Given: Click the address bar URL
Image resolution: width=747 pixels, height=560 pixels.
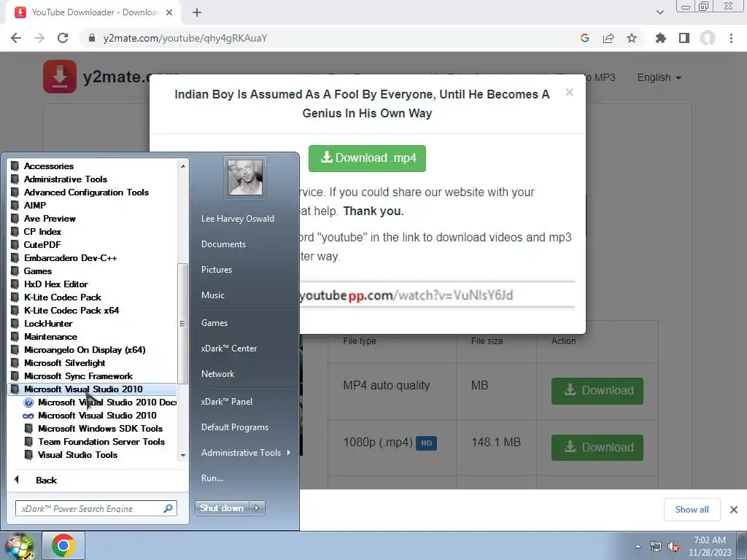Looking at the screenshot, I should pyautogui.click(x=185, y=38).
